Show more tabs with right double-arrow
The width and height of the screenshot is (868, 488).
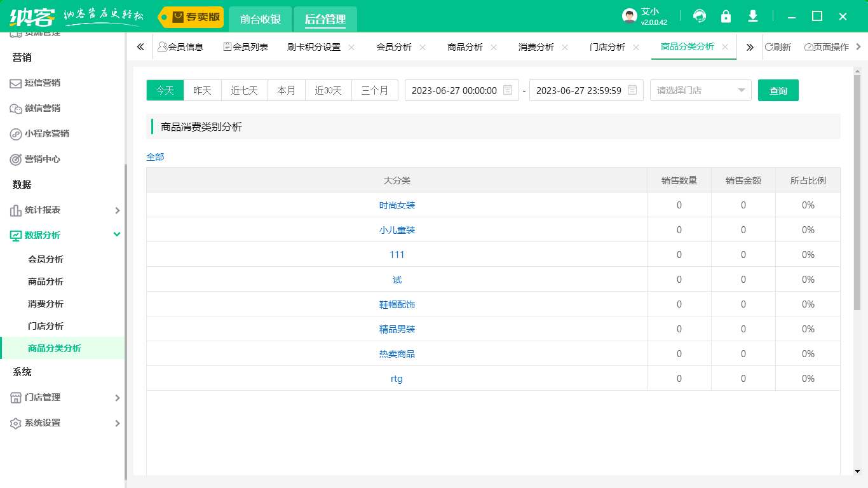[x=750, y=47]
